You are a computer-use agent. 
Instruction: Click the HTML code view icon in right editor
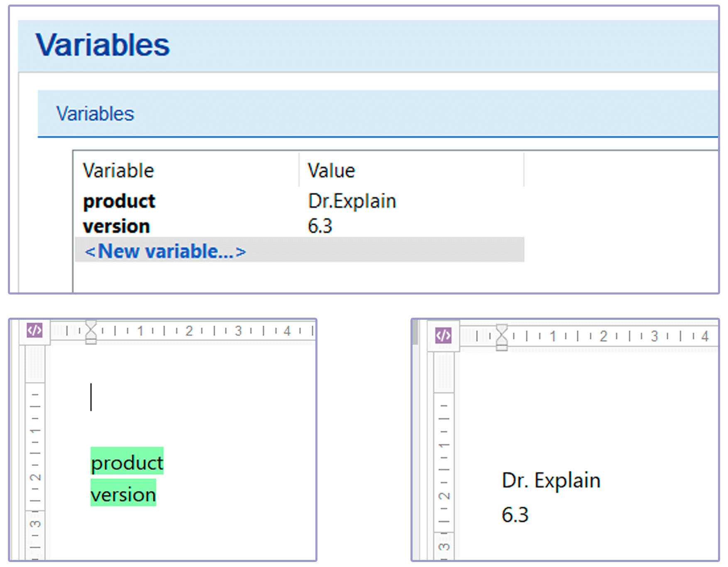(x=442, y=336)
